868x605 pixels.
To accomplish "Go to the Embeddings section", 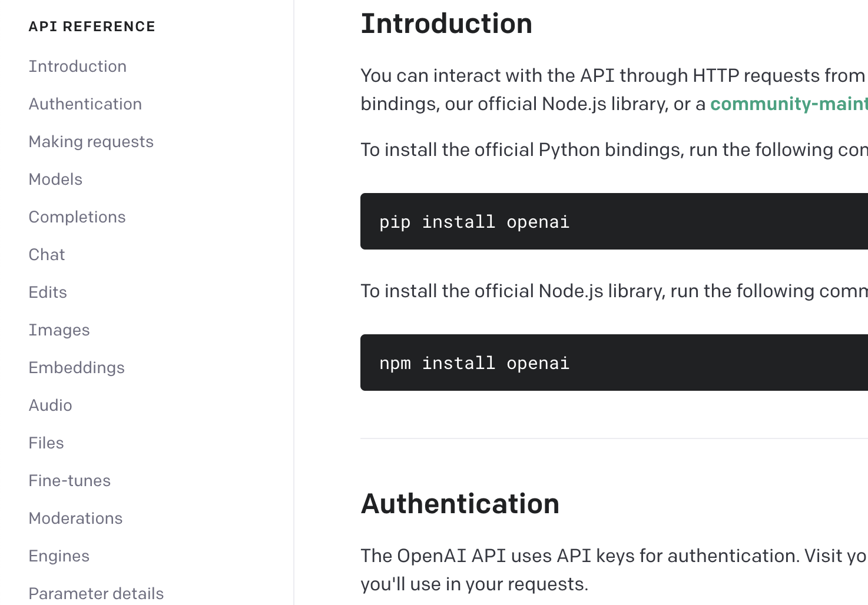I will tap(77, 368).
